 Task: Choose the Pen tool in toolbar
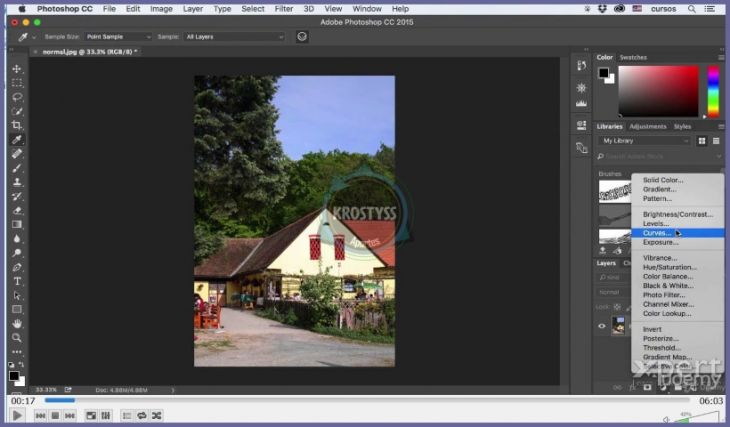click(x=17, y=267)
